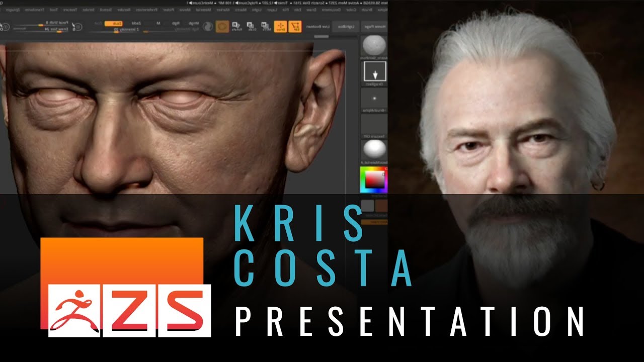Enable the Zadd sculpt mode
Screen dimensions: 644x362
click(136, 23)
